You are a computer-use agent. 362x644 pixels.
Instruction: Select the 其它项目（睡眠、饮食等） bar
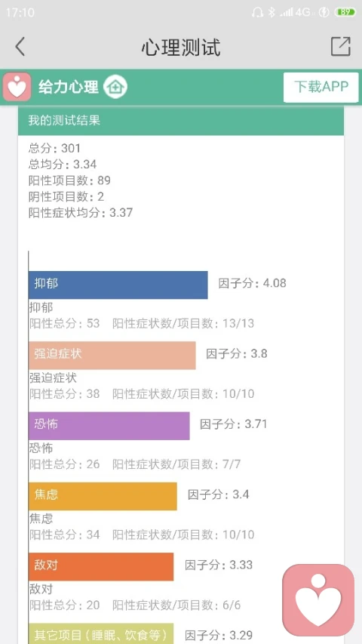point(101,633)
